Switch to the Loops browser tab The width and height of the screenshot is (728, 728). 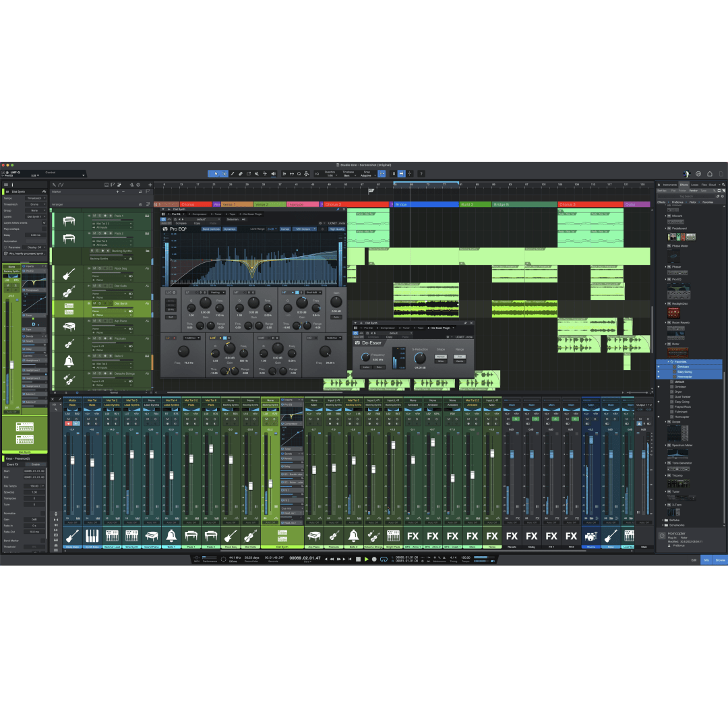pyautogui.click(x=694, y=185)
